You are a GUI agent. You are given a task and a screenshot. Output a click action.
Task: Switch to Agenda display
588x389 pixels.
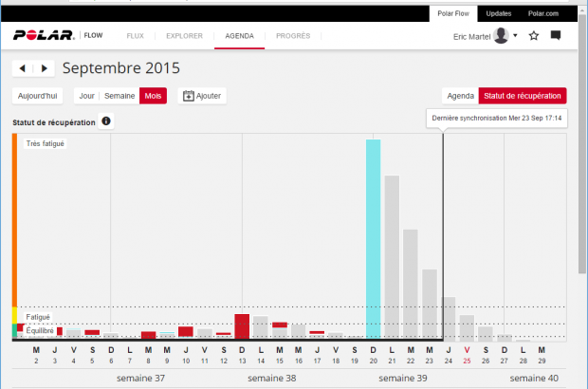click(460, 96)
